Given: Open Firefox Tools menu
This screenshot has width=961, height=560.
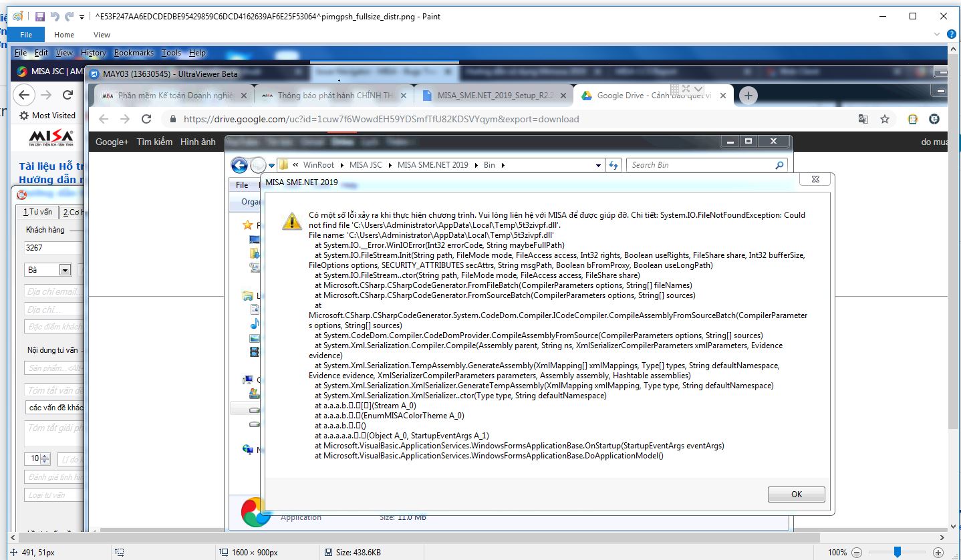Looking at the screenshot, I should coord(171,53).
